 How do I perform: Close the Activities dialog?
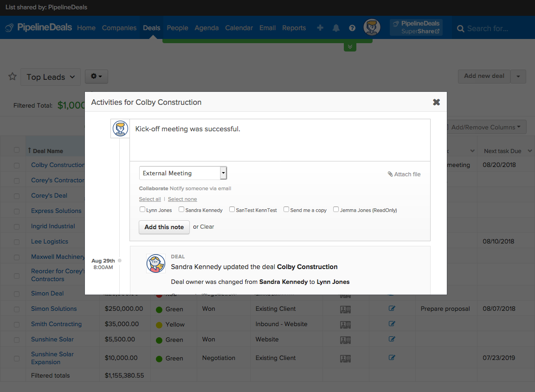click(436, 102)
